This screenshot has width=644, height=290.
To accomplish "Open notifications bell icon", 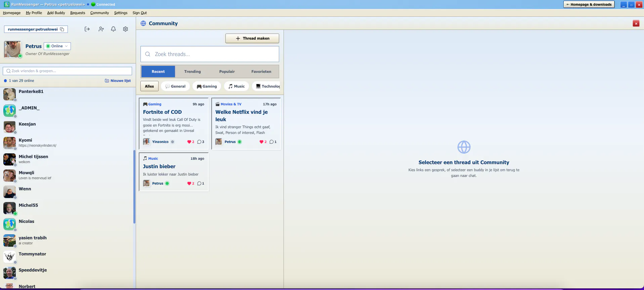I will point(113,29).
